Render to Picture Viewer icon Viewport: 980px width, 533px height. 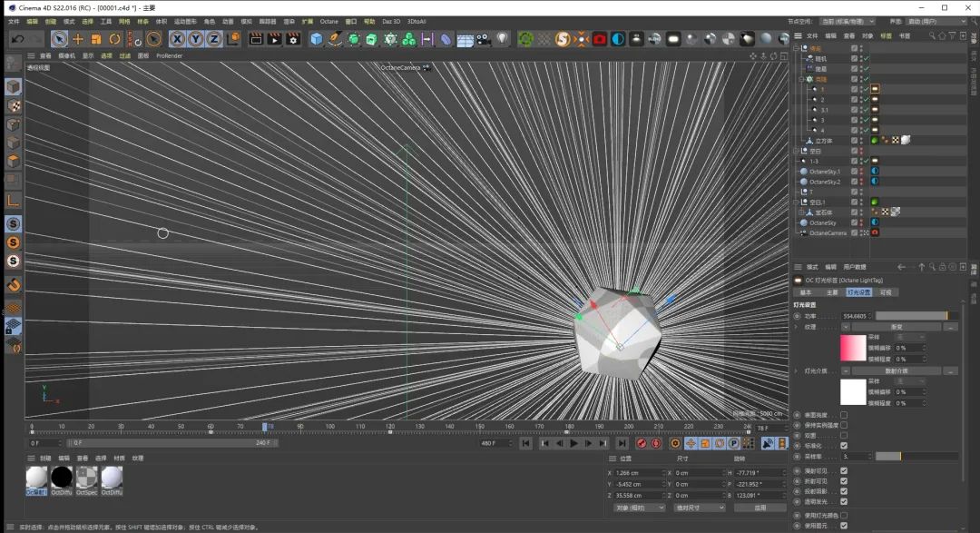[274, 39]
